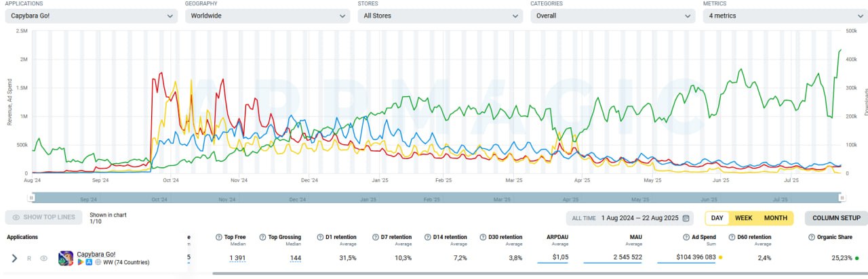This screenshot has height=279, width=868.
Task: Click the Organic Share help icon
Action: pyautogui.click(x=812, y=237)
